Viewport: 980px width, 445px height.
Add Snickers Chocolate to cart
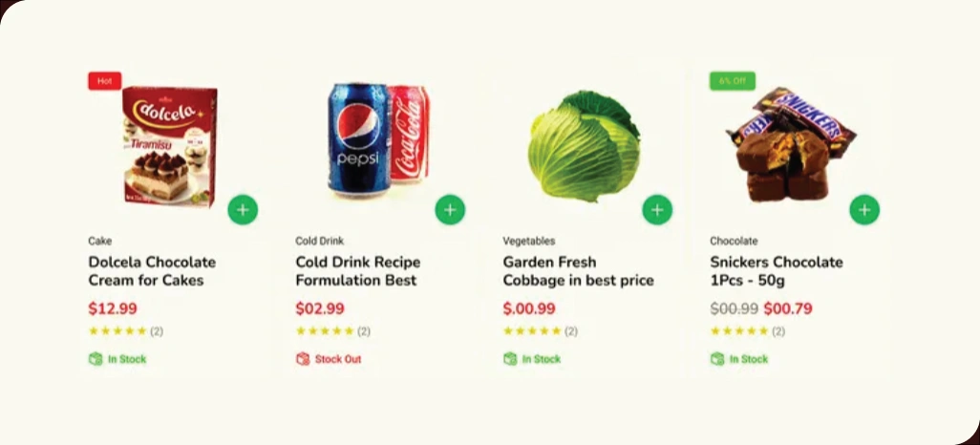click(x=864, y=210)
